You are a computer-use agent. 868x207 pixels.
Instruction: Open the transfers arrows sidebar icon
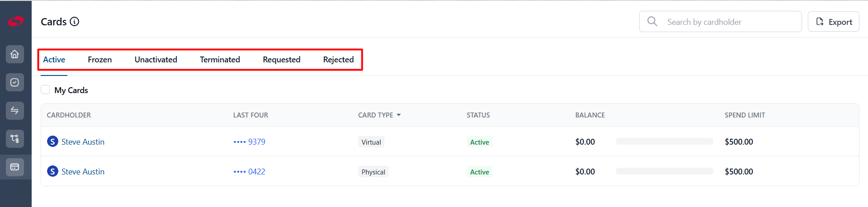click(15, 110)
